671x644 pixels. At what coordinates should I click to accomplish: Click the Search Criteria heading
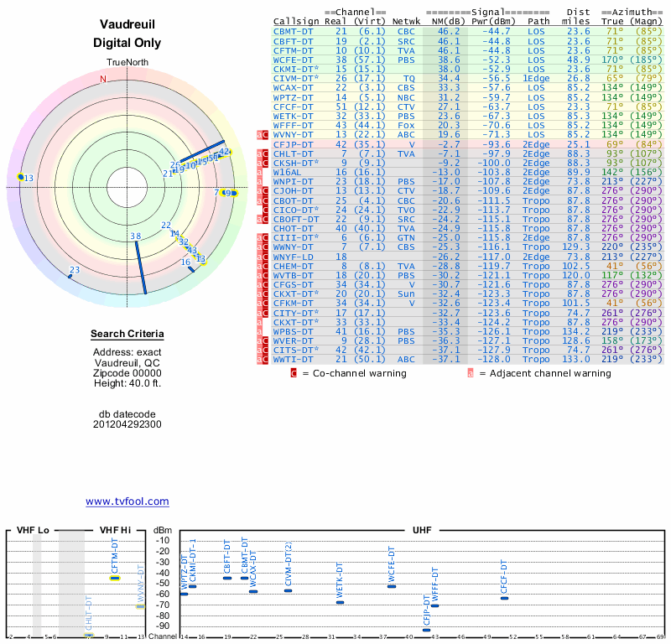(127, 334)
